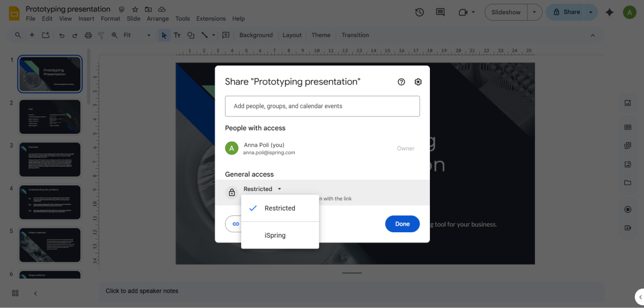Select slide 2 thumbnail
644x308 pixels.
(x=50, y=117)
